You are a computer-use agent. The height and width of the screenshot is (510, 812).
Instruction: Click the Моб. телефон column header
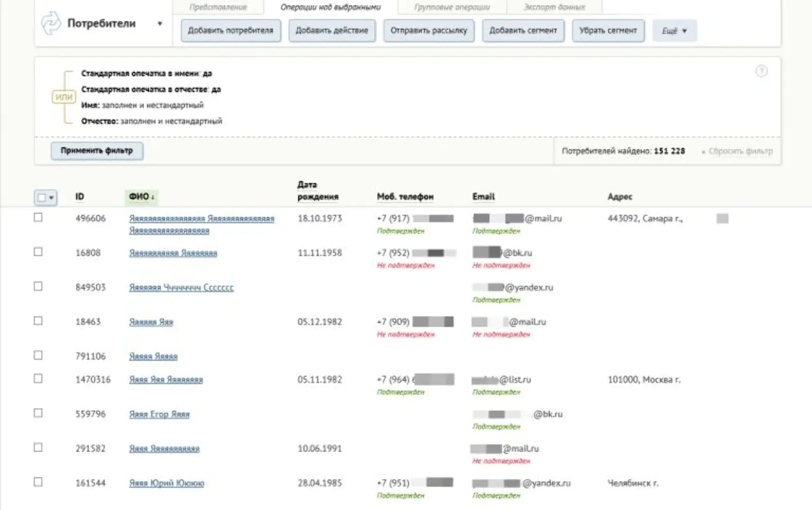(405, 197)
